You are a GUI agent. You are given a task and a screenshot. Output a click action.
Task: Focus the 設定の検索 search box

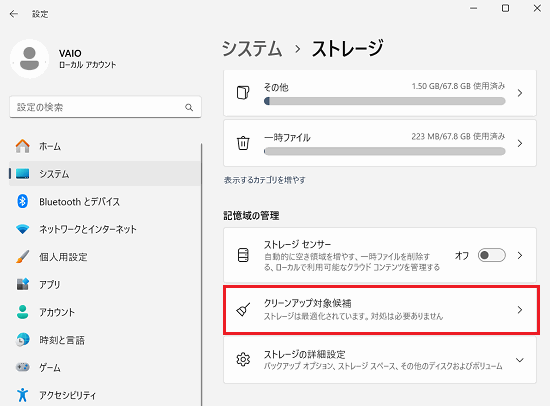[x=105, y=107]
